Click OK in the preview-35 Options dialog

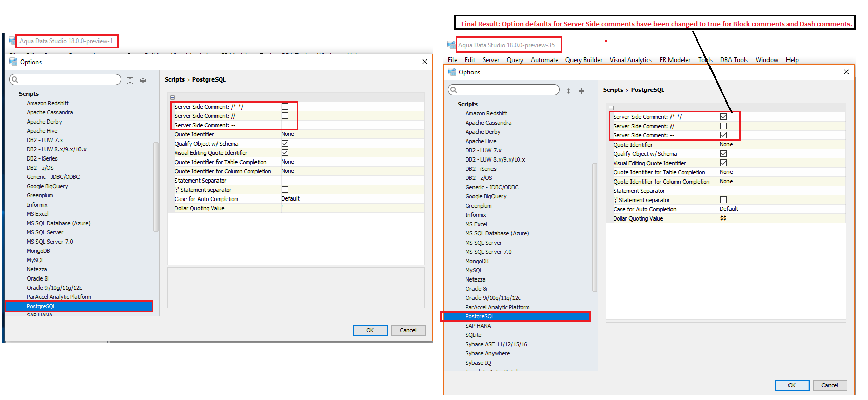click(792, 385)
